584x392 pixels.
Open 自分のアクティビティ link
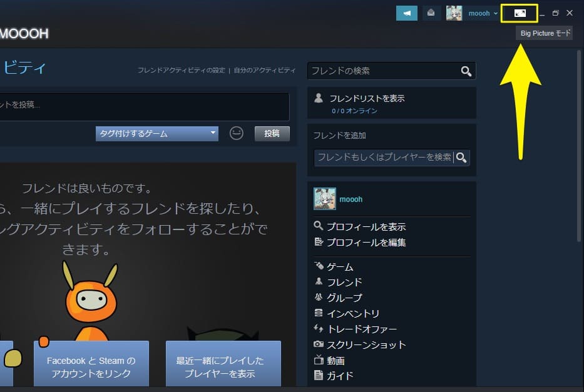point(264,71)
